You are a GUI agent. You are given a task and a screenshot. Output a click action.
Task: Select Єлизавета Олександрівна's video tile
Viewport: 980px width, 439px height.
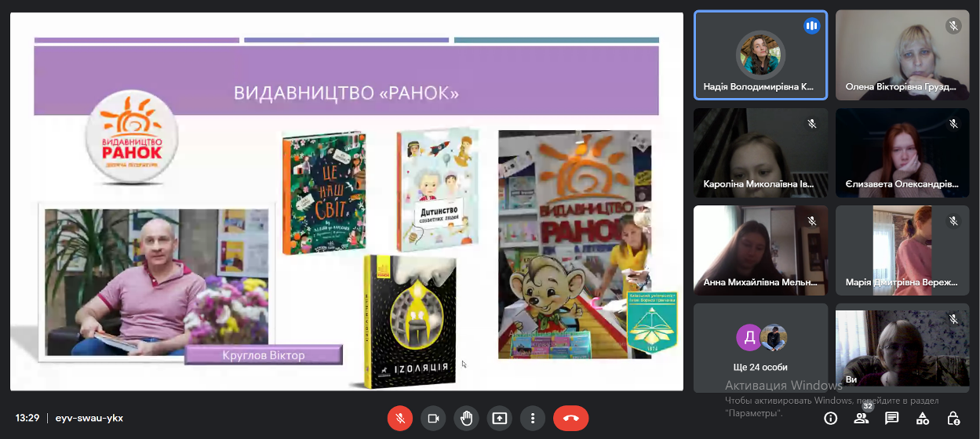(x=902, y=152)
